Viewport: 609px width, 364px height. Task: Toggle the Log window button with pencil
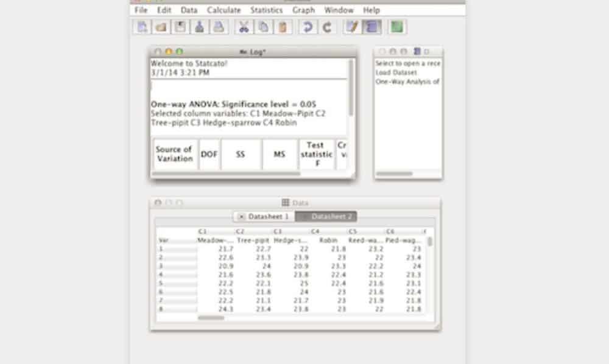351,27
